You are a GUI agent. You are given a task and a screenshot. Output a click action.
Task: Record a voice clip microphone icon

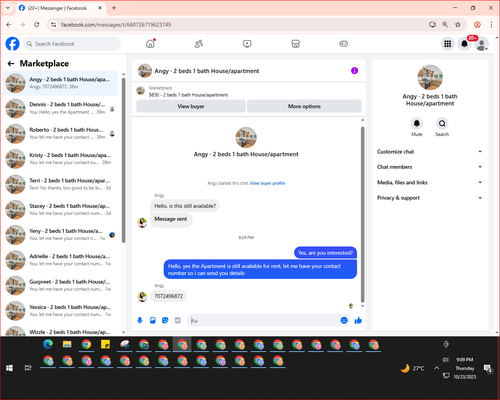[x=140, y=320]
